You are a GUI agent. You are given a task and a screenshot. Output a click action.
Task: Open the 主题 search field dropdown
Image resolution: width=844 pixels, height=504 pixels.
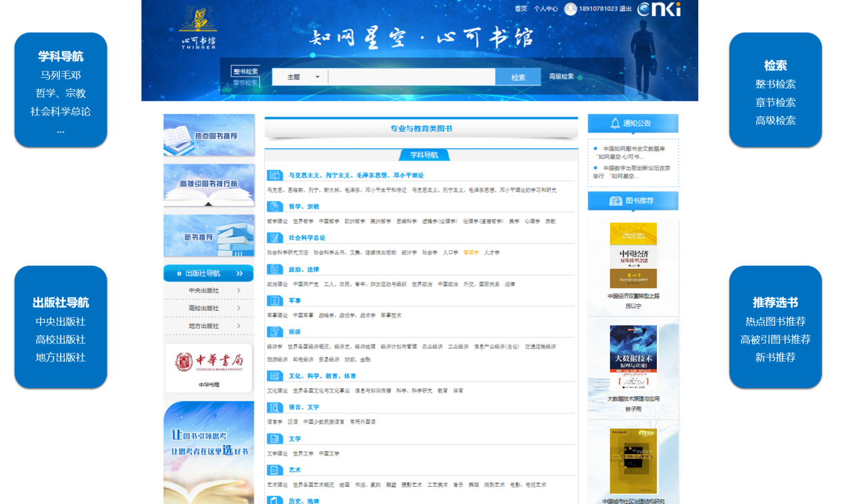pos(300,77)
